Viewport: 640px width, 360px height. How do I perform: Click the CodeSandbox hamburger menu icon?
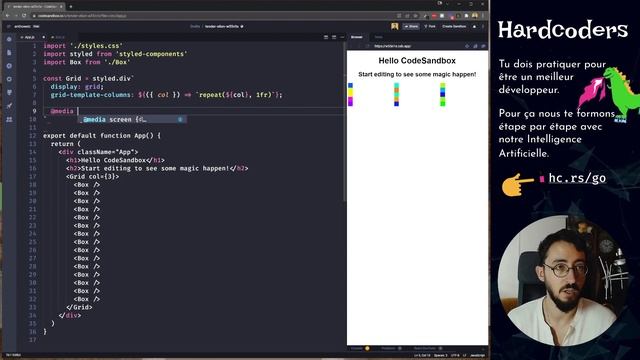click(x=9, y=27)
